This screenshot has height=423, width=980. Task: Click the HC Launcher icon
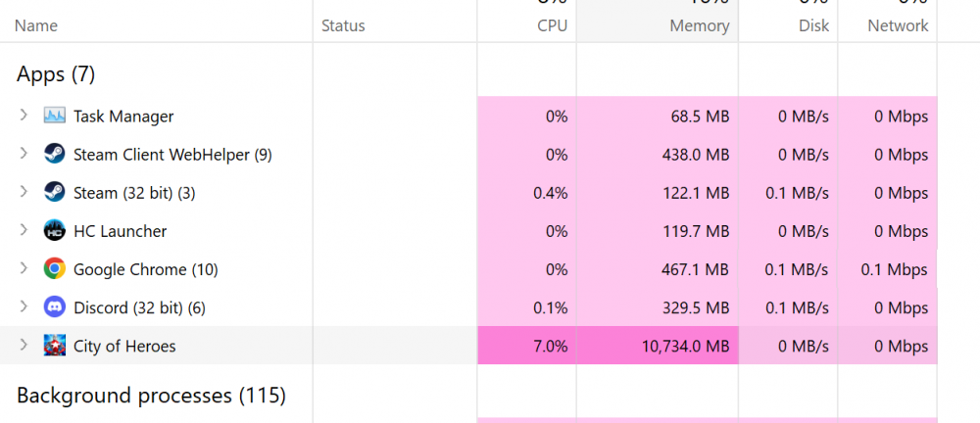click(x=55, y=231)
